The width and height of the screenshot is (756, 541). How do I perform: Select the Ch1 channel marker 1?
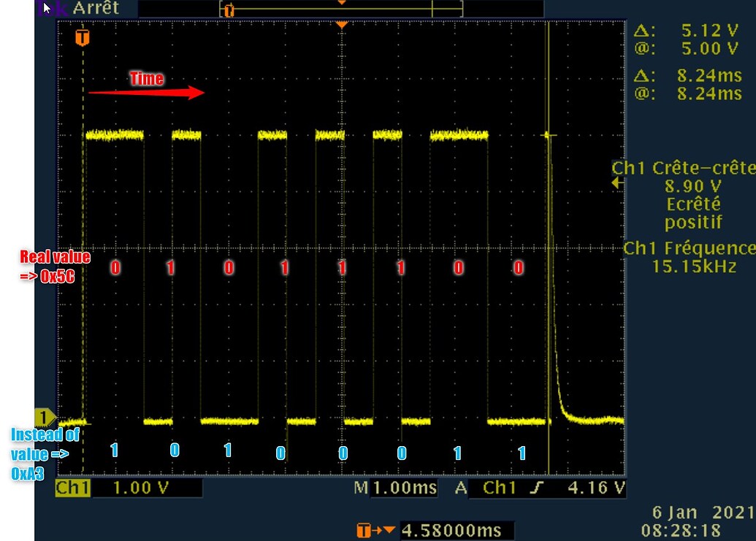click(45, 416)
